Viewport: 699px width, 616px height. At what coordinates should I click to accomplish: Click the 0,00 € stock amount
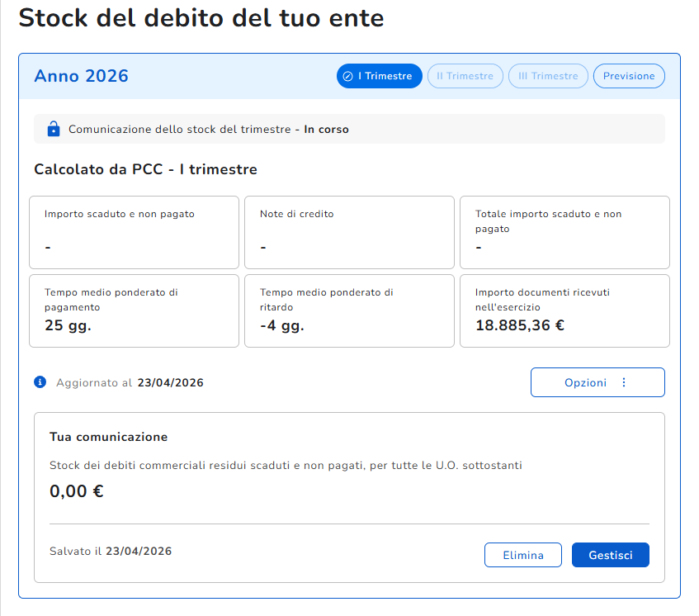76,491
